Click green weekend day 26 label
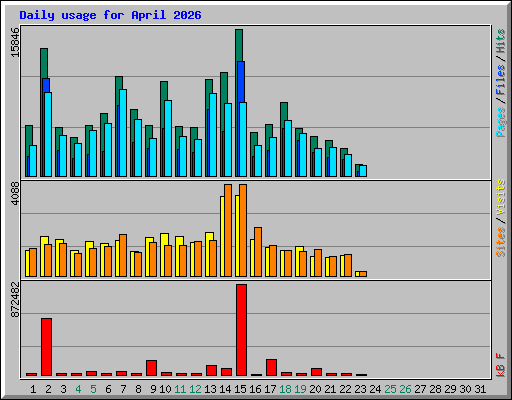The height and width of the screenshot is (400, 512). coord(405,389)
